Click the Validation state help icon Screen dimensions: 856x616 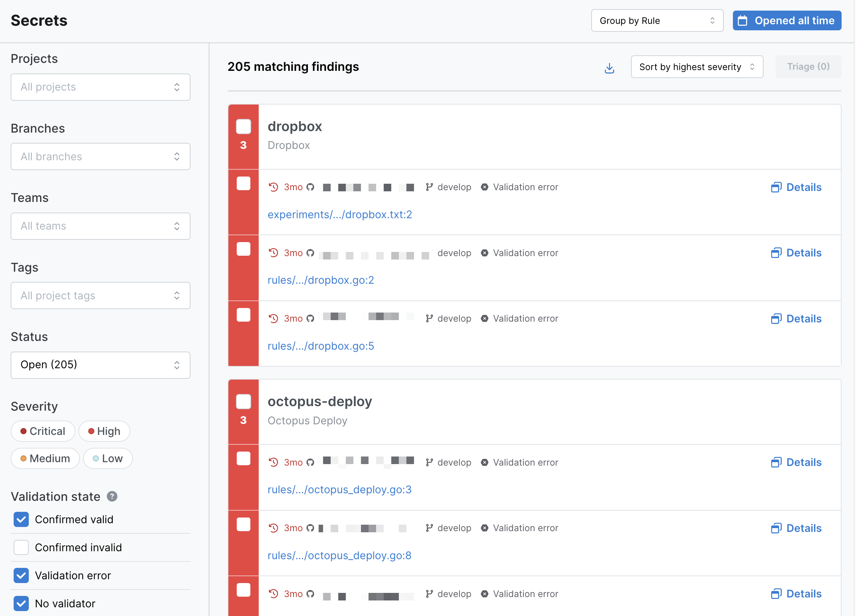point(112,496)
